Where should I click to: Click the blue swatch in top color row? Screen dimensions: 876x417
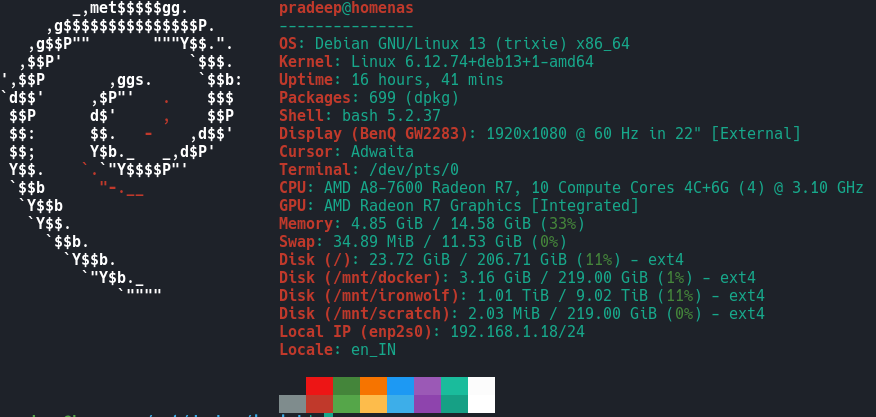(401, 386)
